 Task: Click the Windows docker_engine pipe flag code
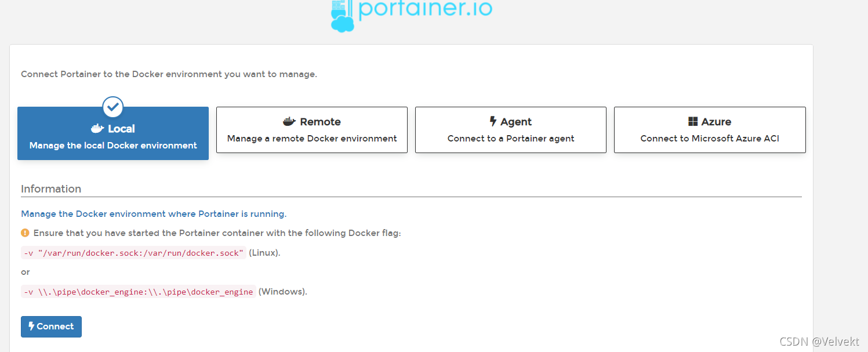pyautogui.click(x=138, y=292)
